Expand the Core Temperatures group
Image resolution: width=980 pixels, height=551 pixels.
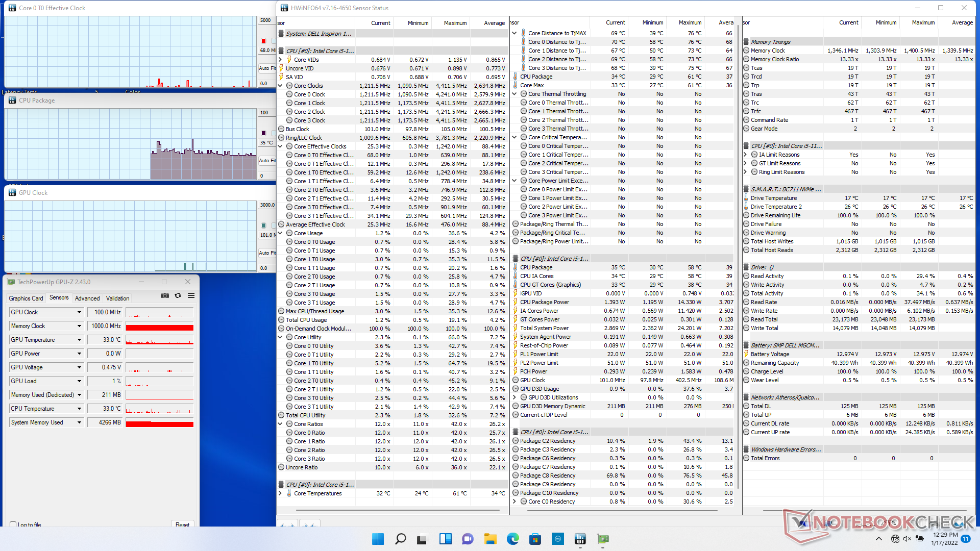280,493
